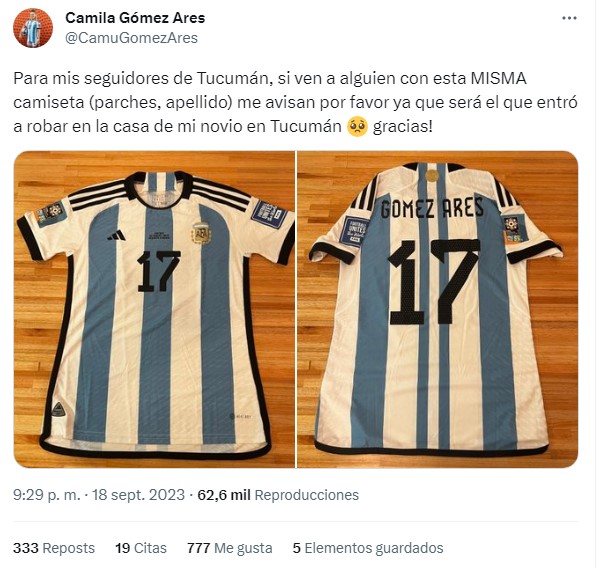Show the 333 Reposts list
This screenshot has width=603, height=568.
pos(54,548)
